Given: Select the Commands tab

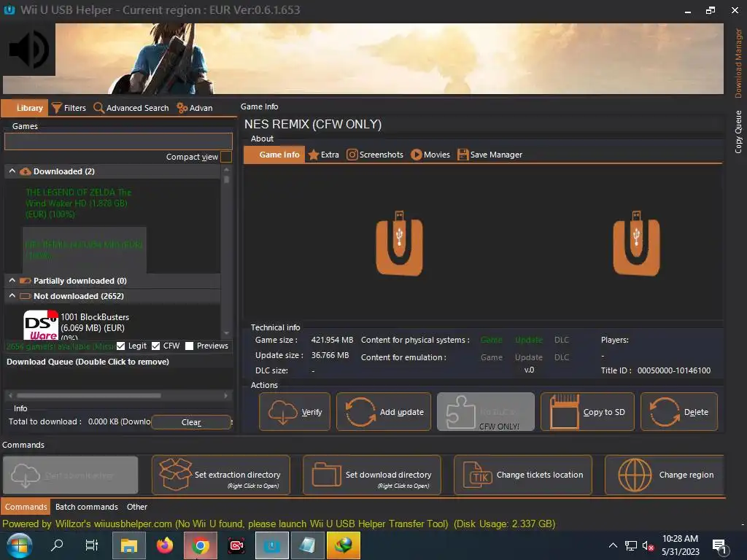Looking at the screenshot, I should (x=26, y=507).
